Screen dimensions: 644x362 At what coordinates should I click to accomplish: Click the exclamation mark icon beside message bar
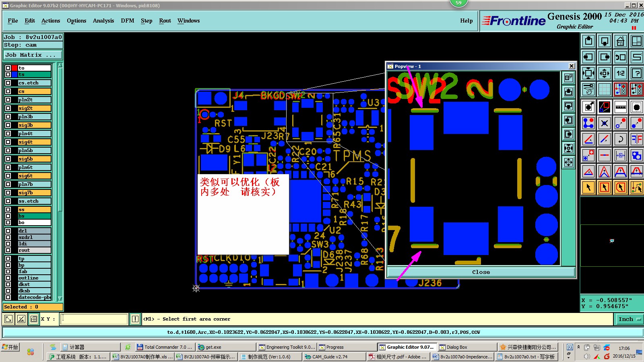135,319
